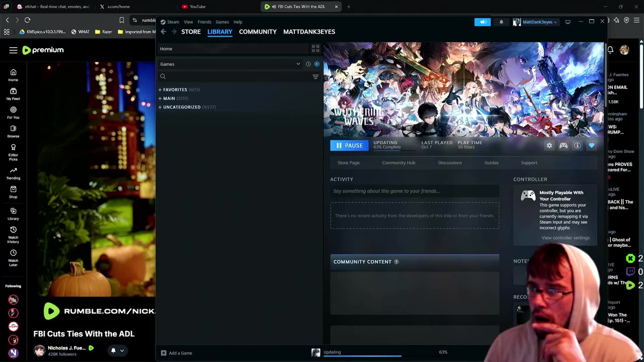Open Steam notifications bell
The image size is (644, 362).
point(501,22)
